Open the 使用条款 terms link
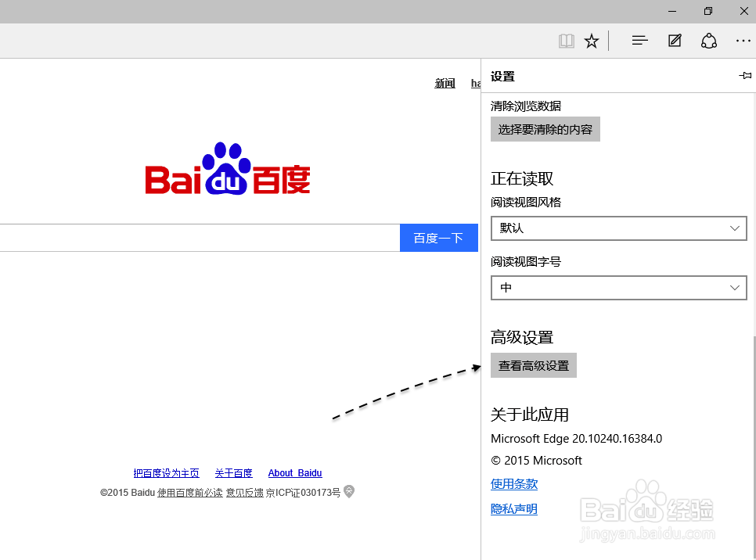 pos(514,484)
